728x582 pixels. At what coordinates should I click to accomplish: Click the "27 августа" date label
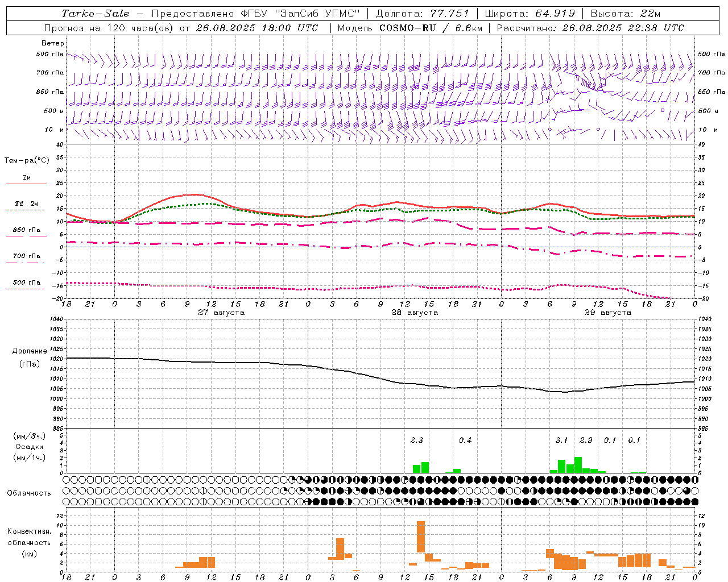[221, 313]
